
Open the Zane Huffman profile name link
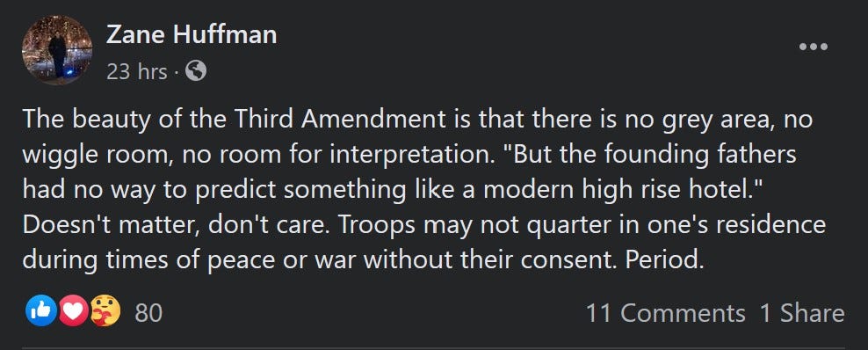coord(192,35)
